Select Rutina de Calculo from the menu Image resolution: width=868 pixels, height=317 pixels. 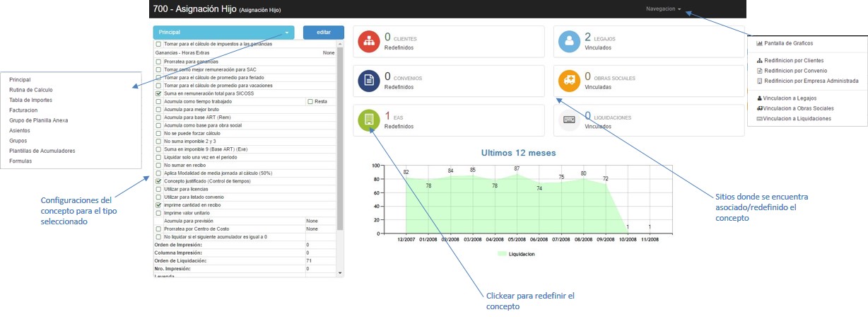click(x=31, y=90)
